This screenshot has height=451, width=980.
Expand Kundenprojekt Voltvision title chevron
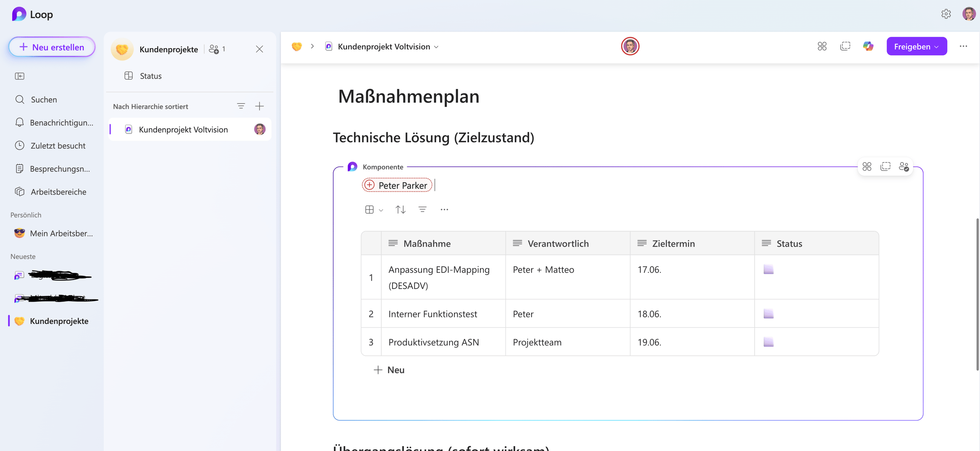(437, 47)
